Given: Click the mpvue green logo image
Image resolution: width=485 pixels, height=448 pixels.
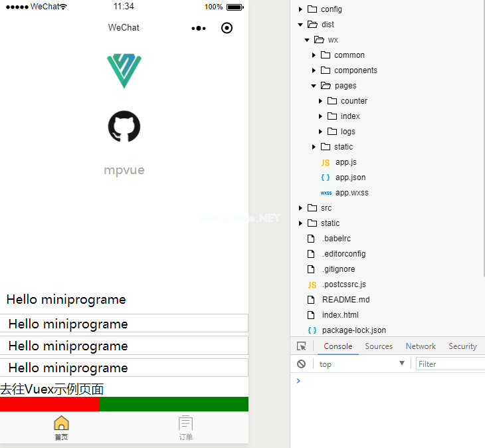Looking at the screenshot, I should point(124,70).
